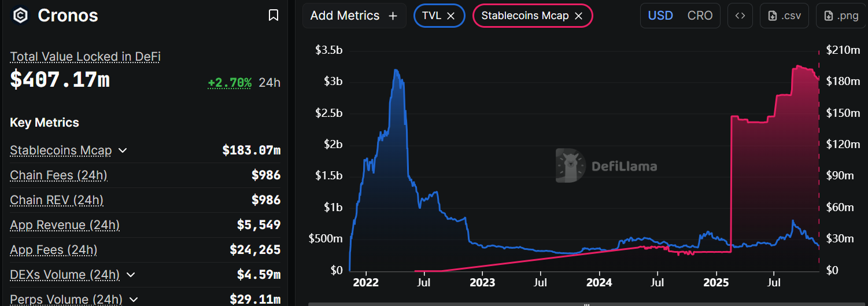Open the embed code icon button
Screen dimensions: 868x306
pyautogui.click(x=740, y=16)
